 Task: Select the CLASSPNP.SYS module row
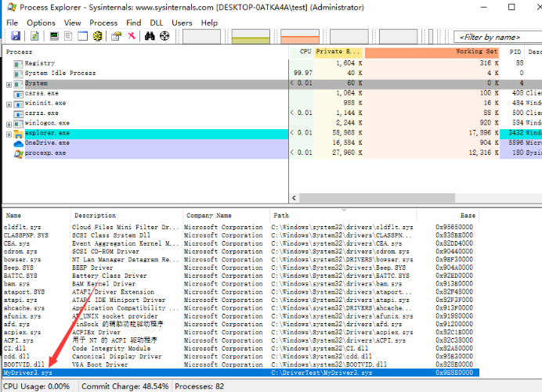click(241, 236)
